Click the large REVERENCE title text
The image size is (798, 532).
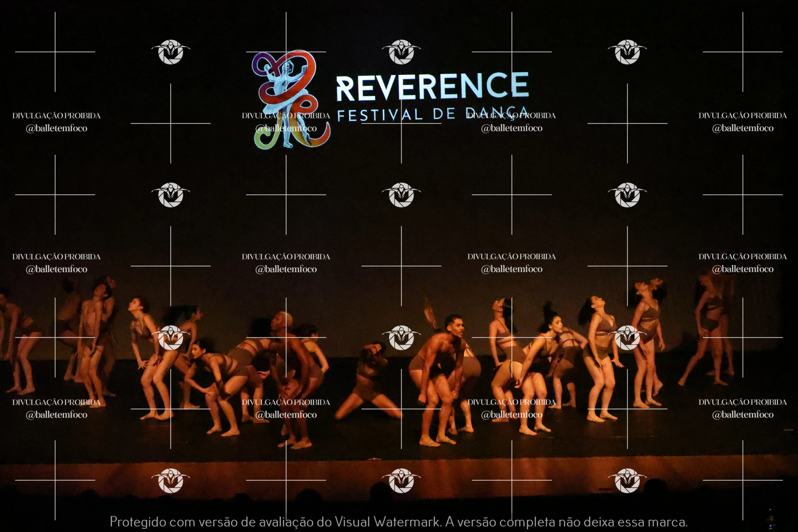433,87
